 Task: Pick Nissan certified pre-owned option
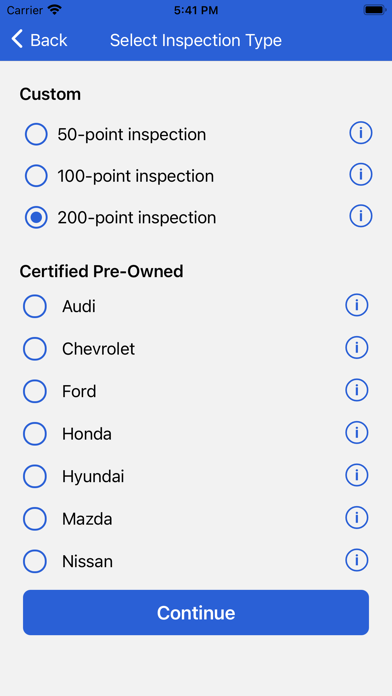pyautogui.click(x=35, y=561)
